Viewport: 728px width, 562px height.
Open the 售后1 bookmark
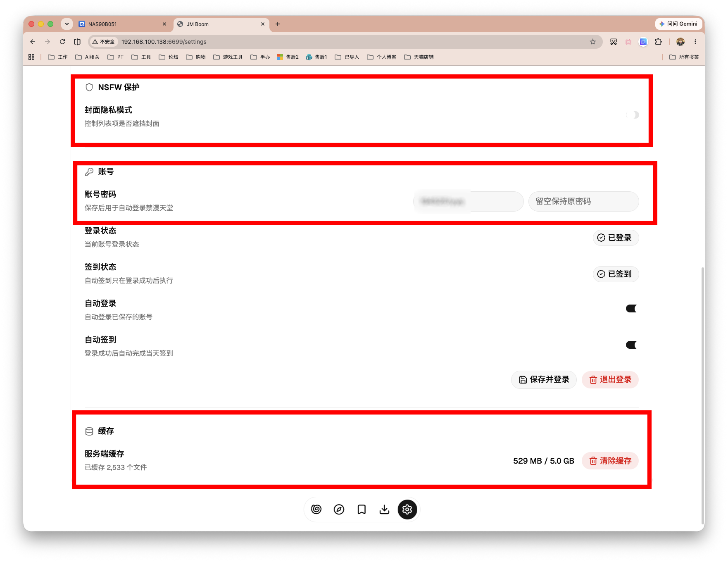[316, 57]
